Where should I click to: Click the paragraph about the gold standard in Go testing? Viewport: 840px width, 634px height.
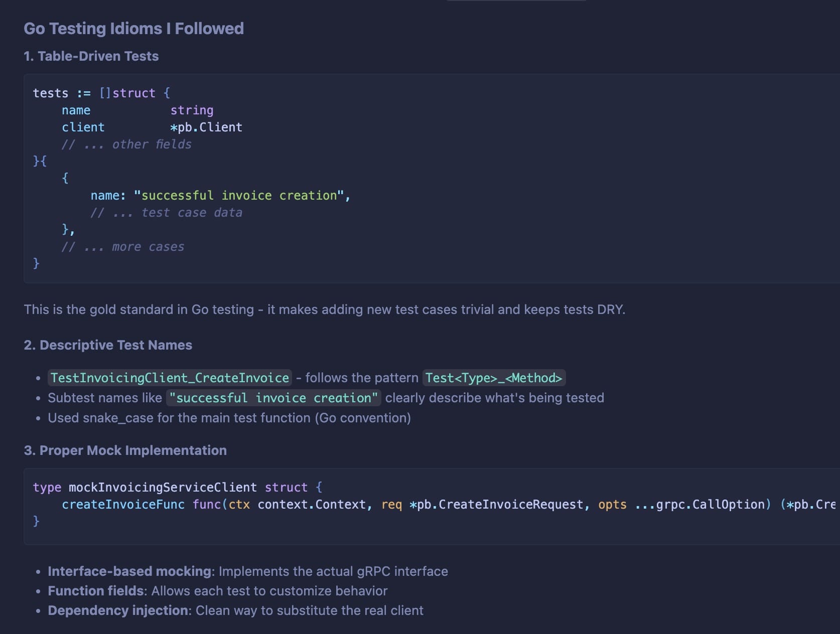tap(324, 309)
